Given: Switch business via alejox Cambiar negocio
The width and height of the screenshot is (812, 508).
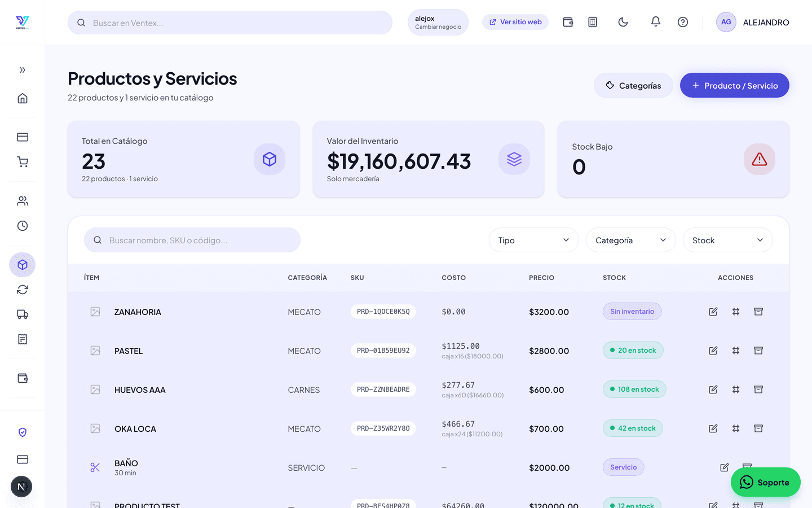Looking at the screenshot, I should 438,23.
